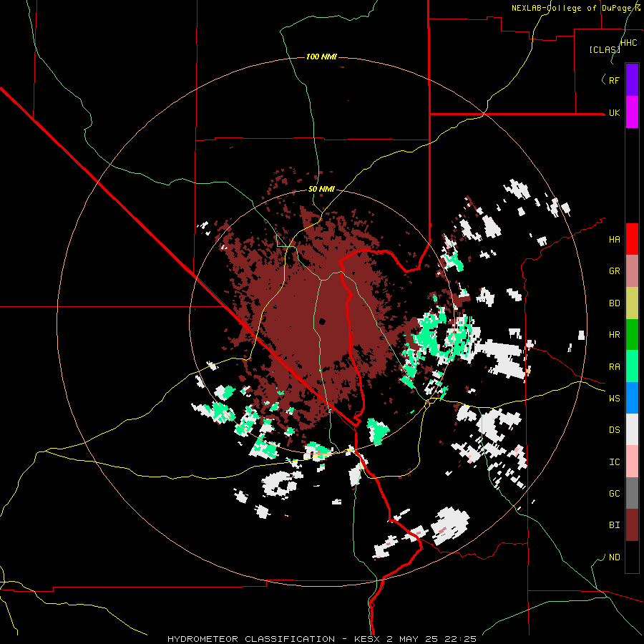The image size is (644, 644).
Task: Click the blue WS legend color swatch
Action: 632,398
